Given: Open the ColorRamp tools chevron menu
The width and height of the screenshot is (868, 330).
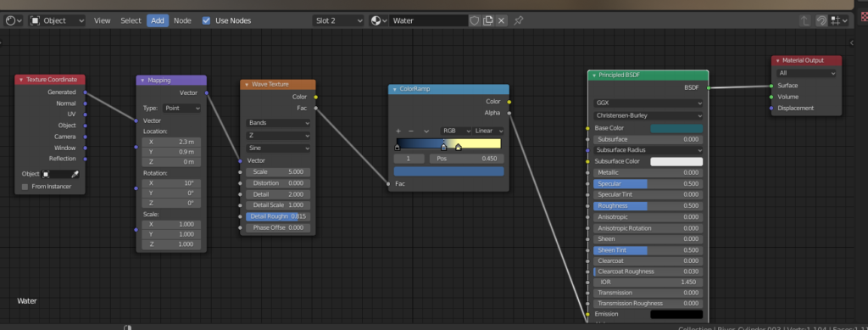Looking at the screenshot, I should (426, 131).
